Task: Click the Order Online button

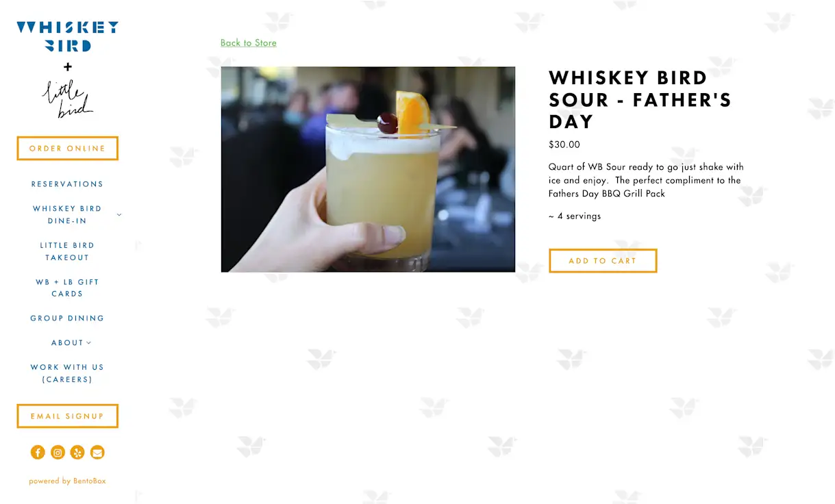Action: point(67,149)
